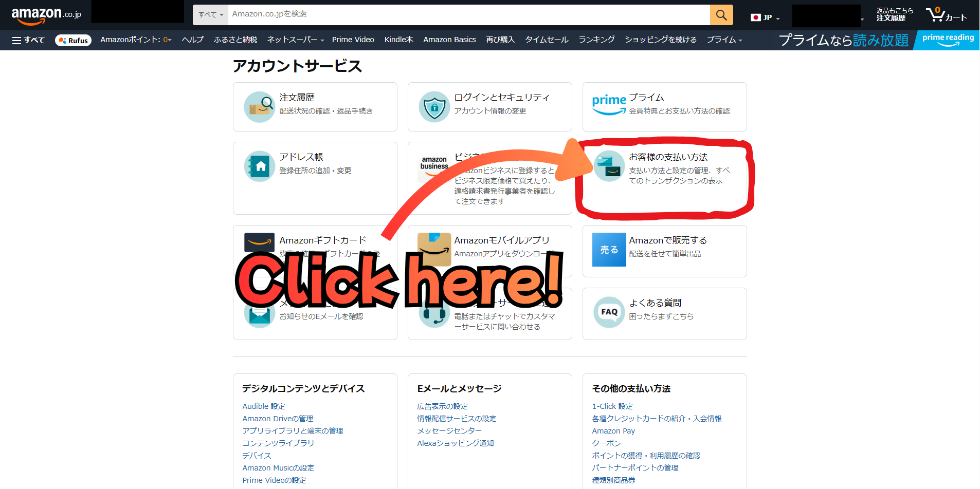This screenshot has height=489, width=980.
Task: Click 各種クレジットカードの紹介・入会情報 link
Action: pyautogui.click(x=657, y=419)
